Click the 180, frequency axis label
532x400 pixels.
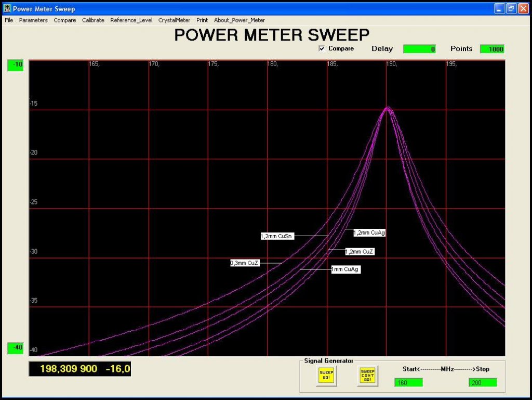click(272, 64)
